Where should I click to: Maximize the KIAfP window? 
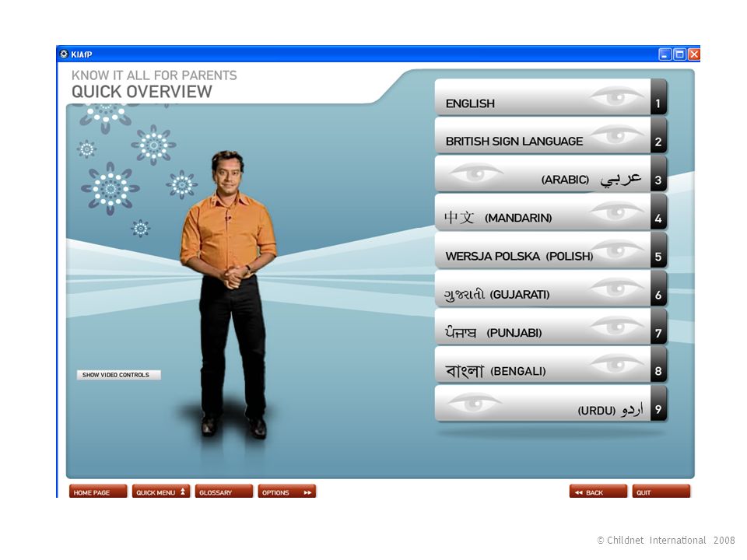click(x=680, y=54)
